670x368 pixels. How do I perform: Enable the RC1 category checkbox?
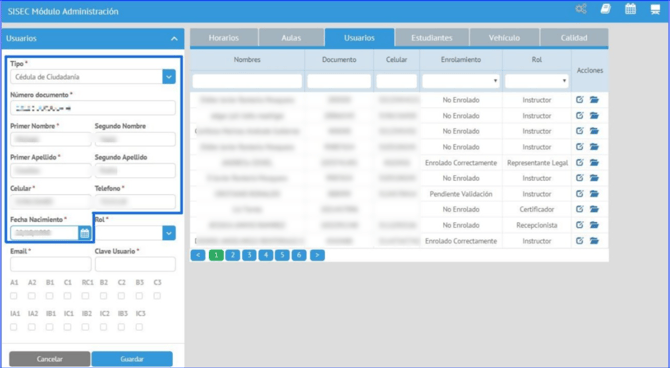(85, 296)
